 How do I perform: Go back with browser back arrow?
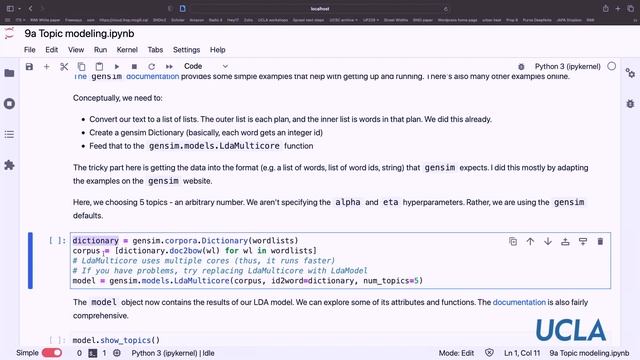tap(31, 9)
